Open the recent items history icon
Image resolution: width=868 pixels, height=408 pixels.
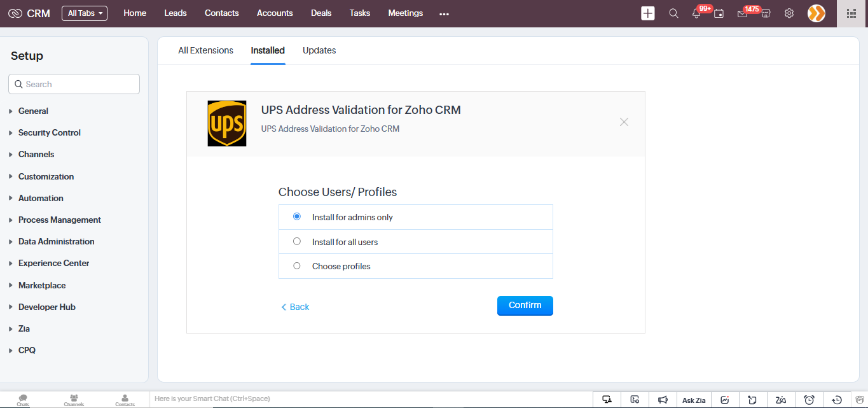click(x=837, y=400)
